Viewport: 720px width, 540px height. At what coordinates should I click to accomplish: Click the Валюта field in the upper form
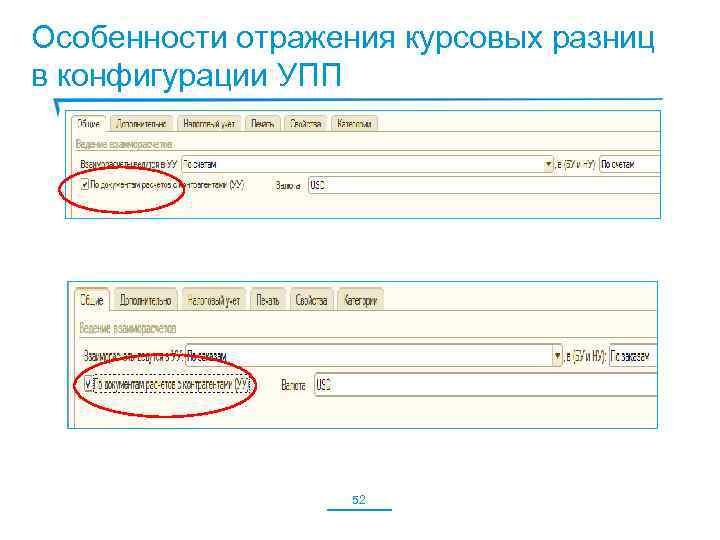(484, 185)
